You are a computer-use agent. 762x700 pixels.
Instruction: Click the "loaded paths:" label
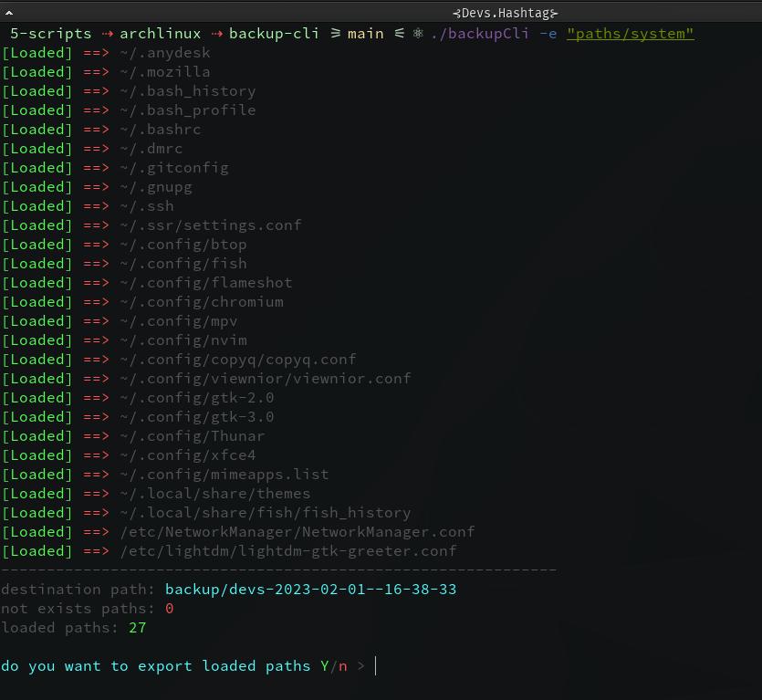point(59,628)
